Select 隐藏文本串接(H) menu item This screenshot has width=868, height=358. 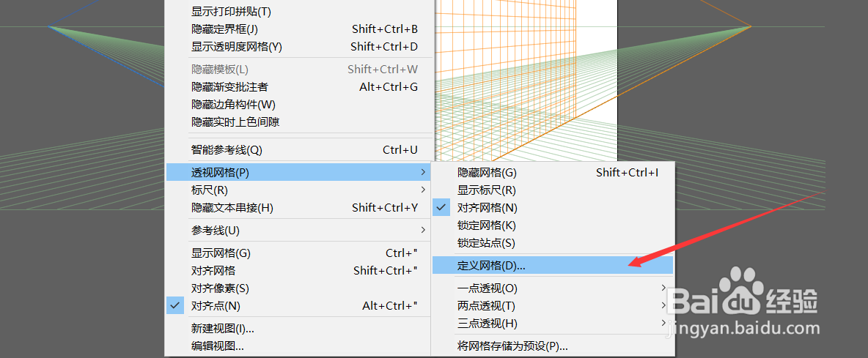pyautogui.click(x=299, y=208)
